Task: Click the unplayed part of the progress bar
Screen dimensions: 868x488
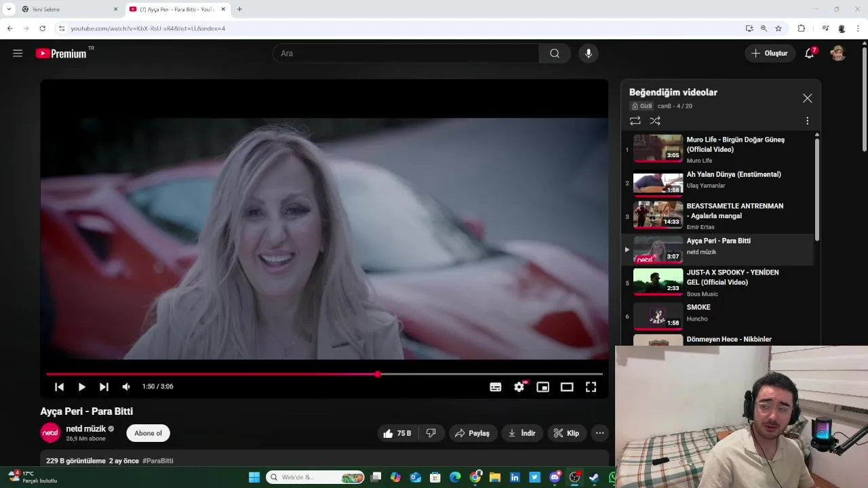Action: 492,374
